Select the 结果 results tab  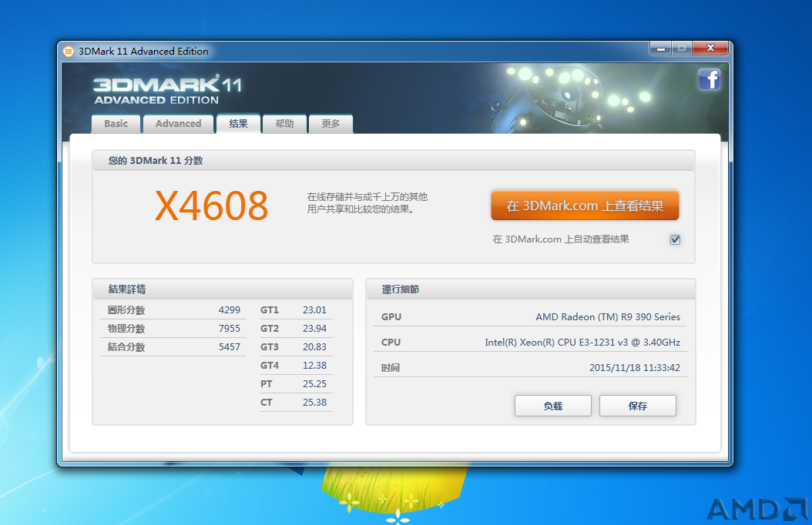click(238, 124)
